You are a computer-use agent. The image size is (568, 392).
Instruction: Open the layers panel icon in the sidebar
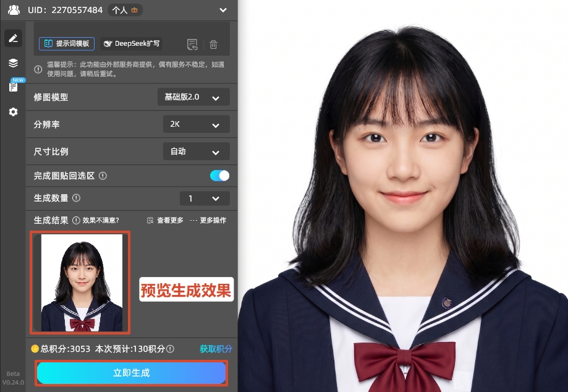13,62
